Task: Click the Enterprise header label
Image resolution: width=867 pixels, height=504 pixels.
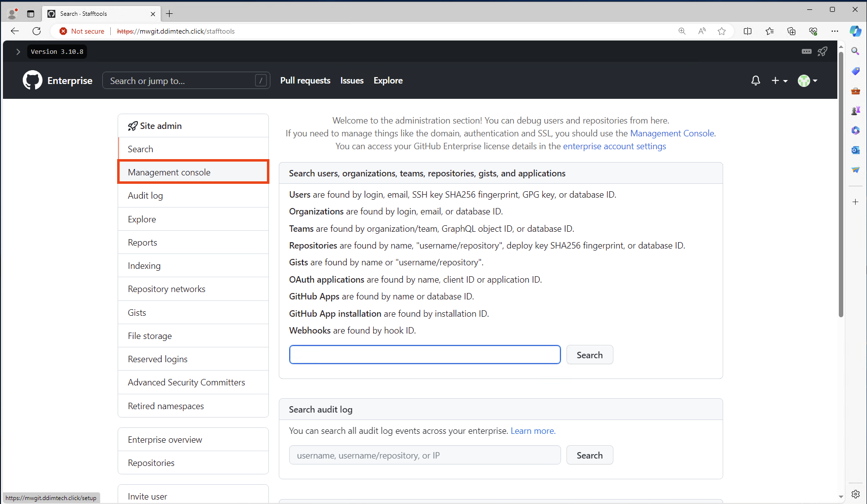Action: [70, 81]
